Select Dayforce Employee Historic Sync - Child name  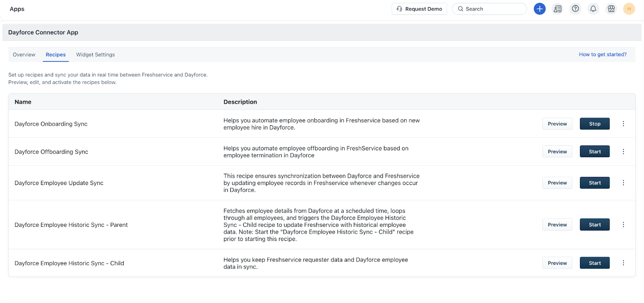(69, 263)
